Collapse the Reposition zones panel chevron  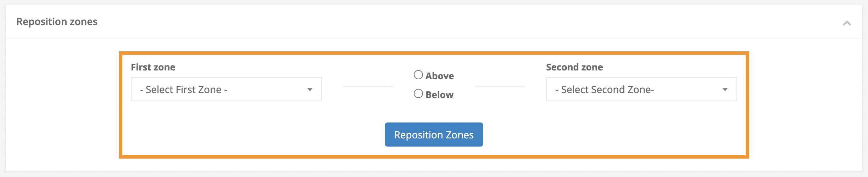tap(847, 23)
